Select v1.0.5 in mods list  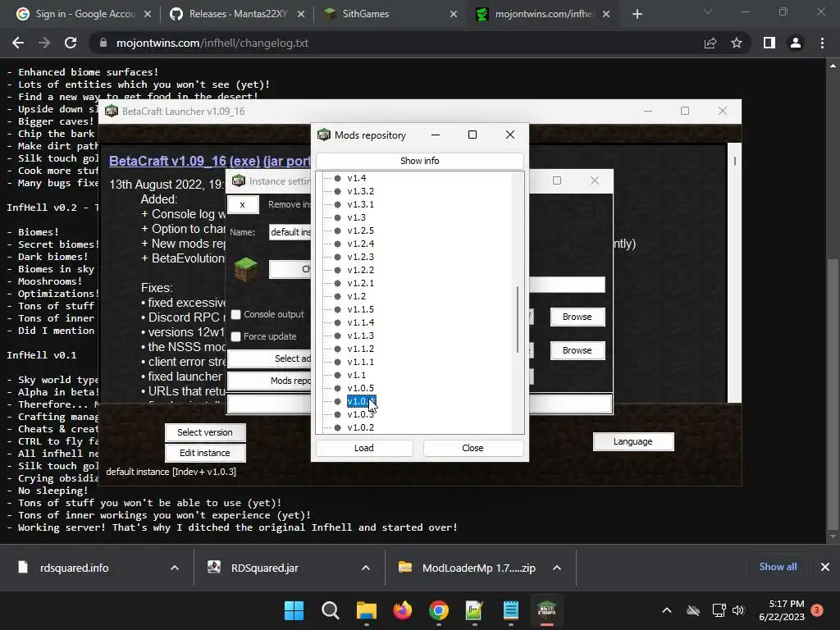click(x=361, y=388)
